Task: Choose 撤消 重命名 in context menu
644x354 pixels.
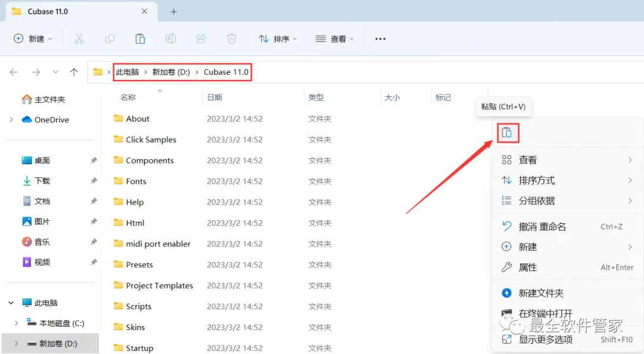Action: (x=568, y=226)
